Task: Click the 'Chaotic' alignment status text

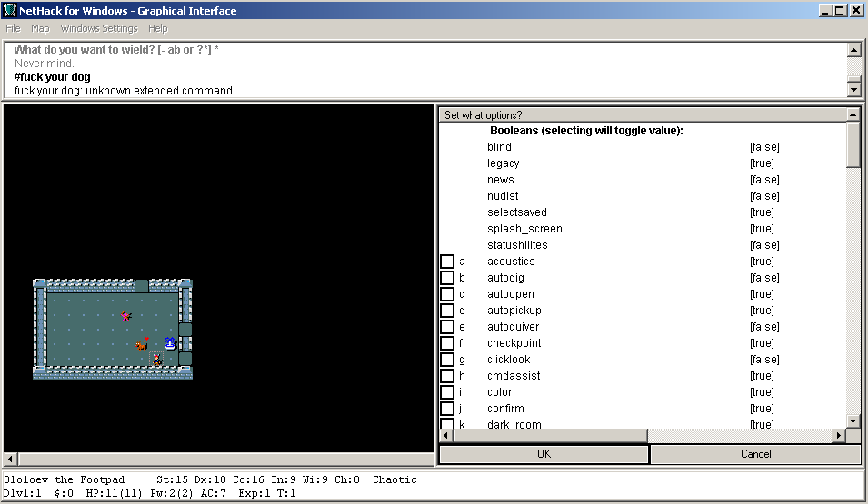Action: [394, 479]
